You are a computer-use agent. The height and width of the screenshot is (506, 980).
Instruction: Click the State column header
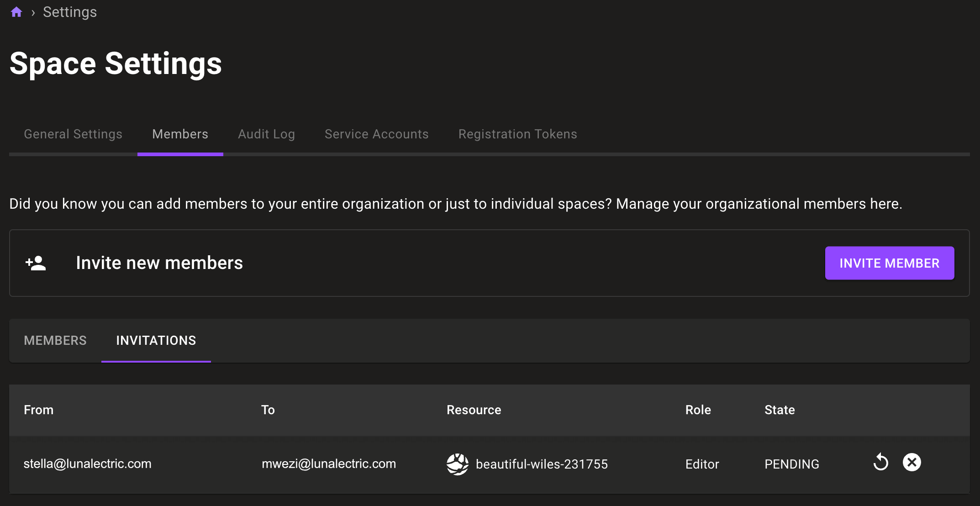[780, 410]
